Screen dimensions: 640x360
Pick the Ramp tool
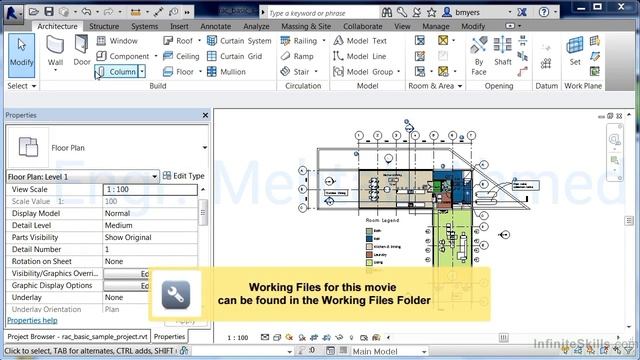297,56
